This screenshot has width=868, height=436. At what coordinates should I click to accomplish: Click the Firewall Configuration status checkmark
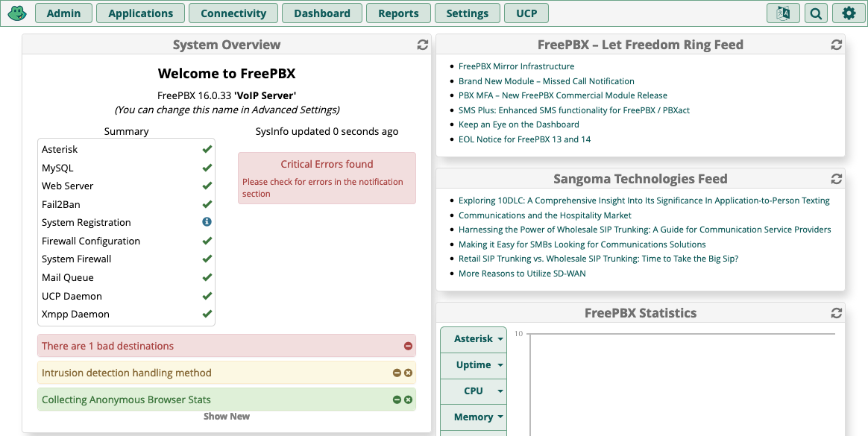coord(207,240)
